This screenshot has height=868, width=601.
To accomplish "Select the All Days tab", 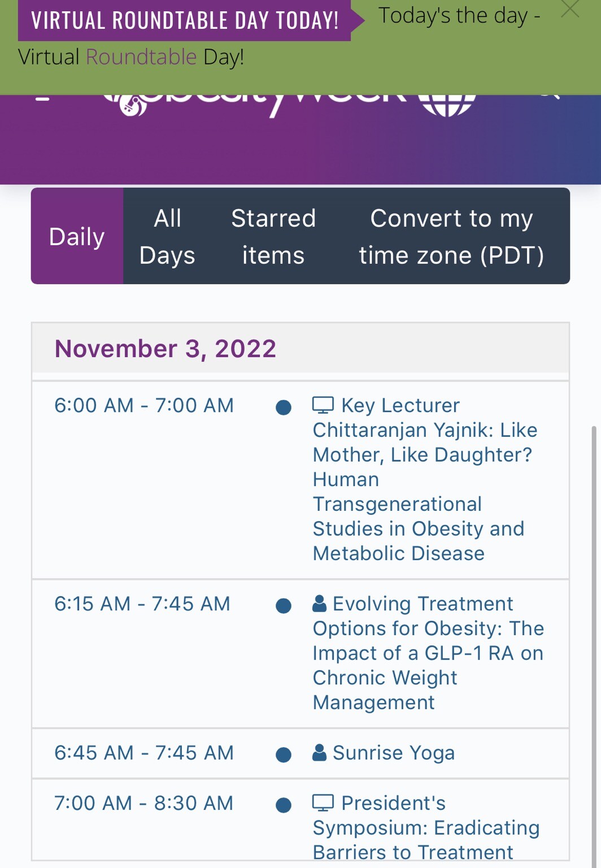I will (167, 236).
